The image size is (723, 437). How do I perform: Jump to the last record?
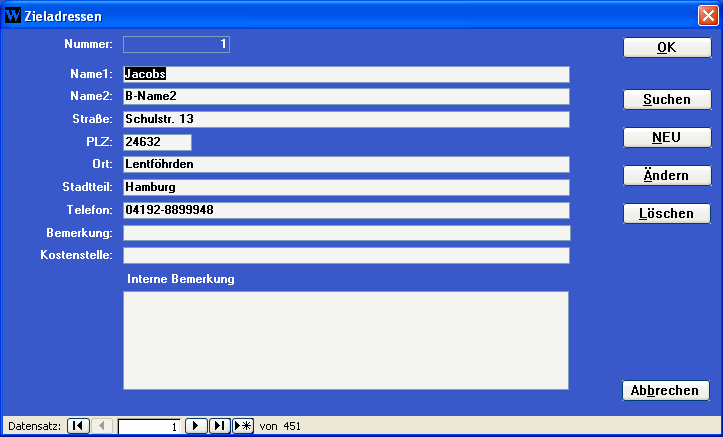pos(220,426)
